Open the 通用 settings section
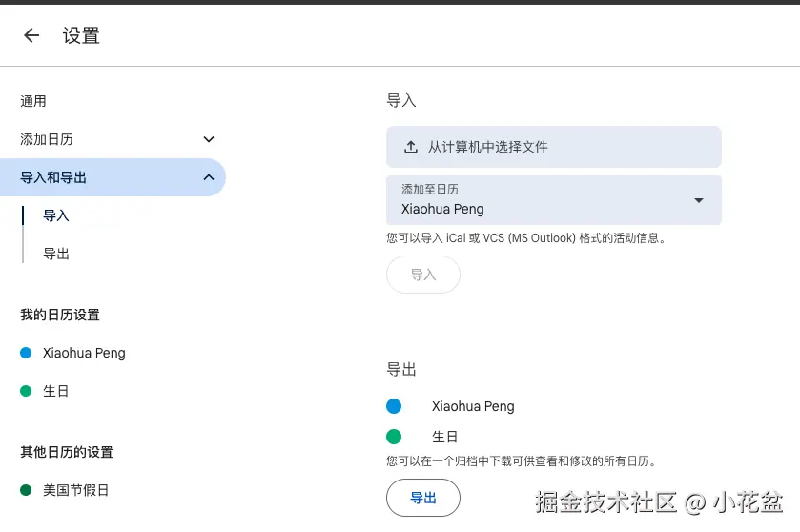The image size is (800, 532). coord(33,101)
